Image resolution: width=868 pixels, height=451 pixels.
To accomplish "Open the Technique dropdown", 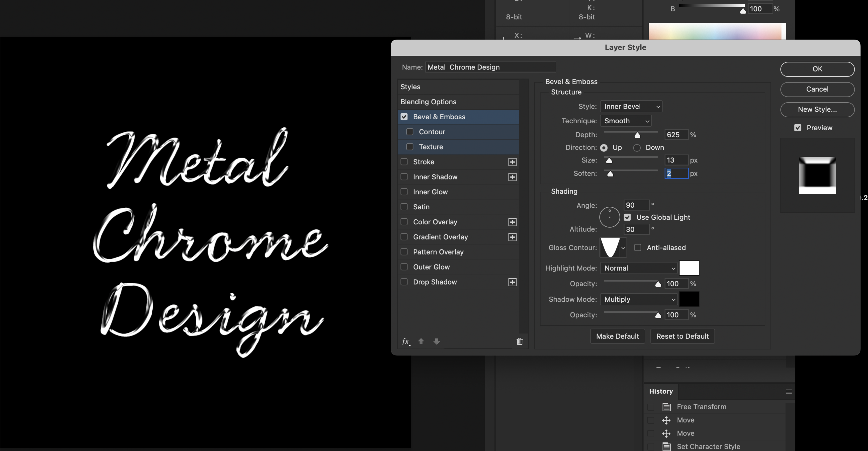I will [x=626, y=121].
